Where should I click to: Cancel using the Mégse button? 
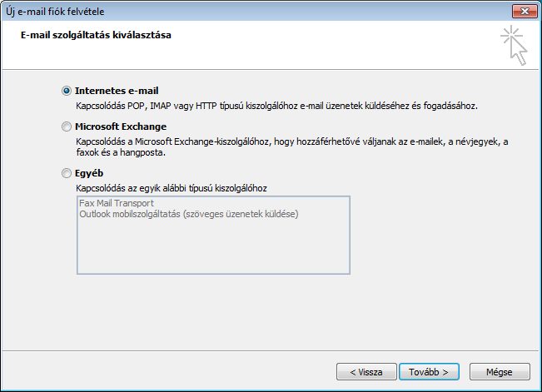pos(500,372)
